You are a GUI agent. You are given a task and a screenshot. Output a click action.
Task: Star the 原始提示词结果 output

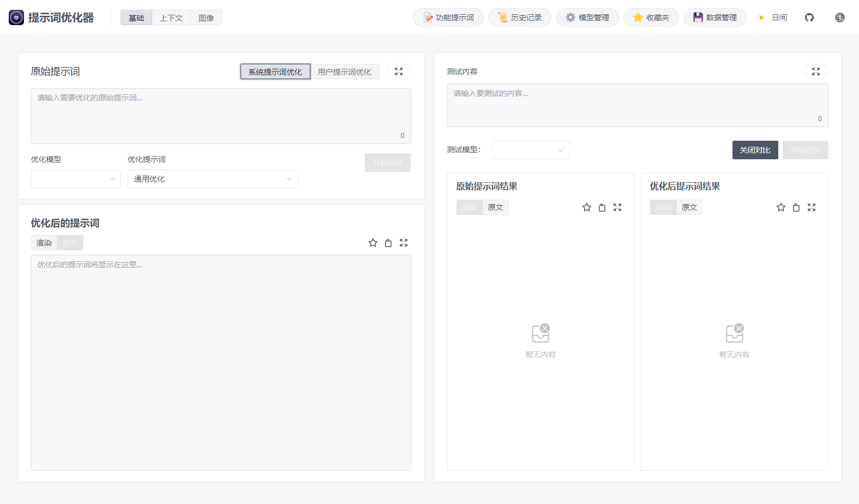pyautogui.click(x=587, y=207)
